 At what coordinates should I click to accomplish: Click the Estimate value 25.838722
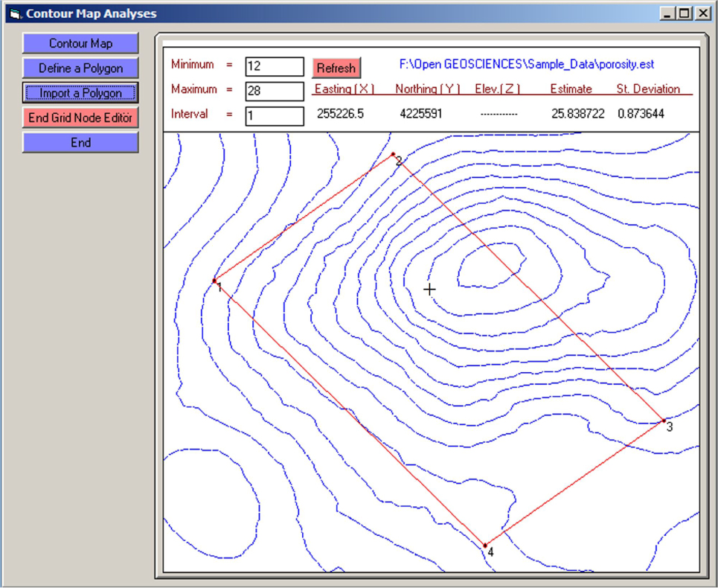pyautogui.click(x=577, y=114)
